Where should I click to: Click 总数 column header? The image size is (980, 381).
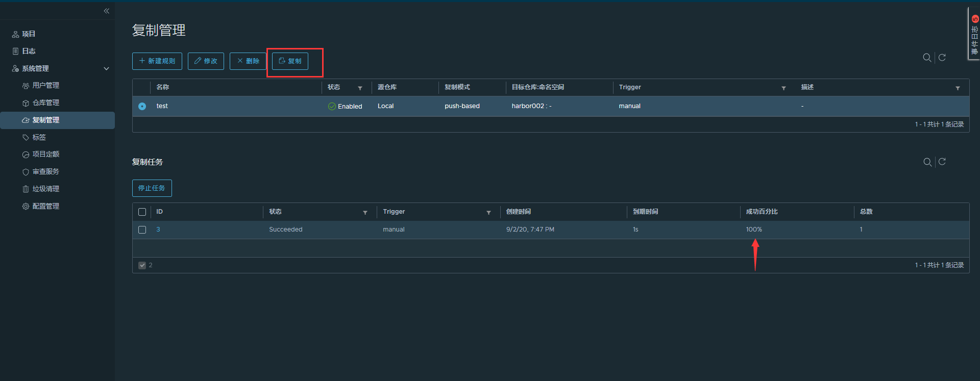coord(866,212)
